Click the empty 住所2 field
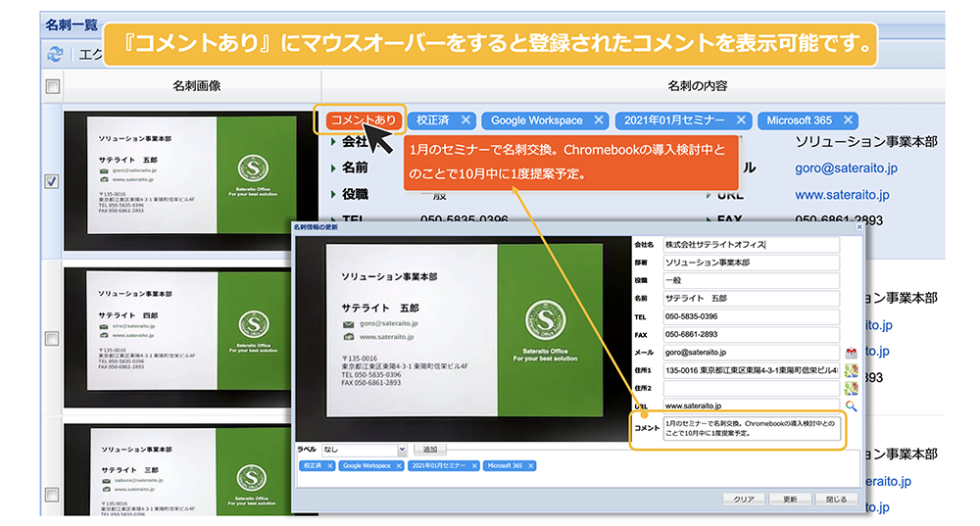980x526 pixels. [752, 388]
